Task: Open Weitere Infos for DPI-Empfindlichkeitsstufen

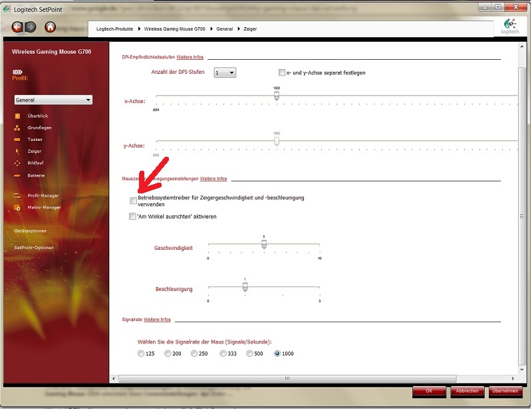Action: (x=190, y=57)
